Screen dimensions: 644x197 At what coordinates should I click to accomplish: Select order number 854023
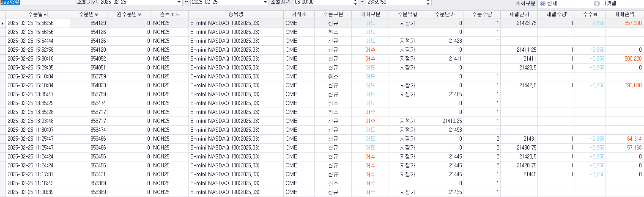pyautogui.click(x=98, y=86)
